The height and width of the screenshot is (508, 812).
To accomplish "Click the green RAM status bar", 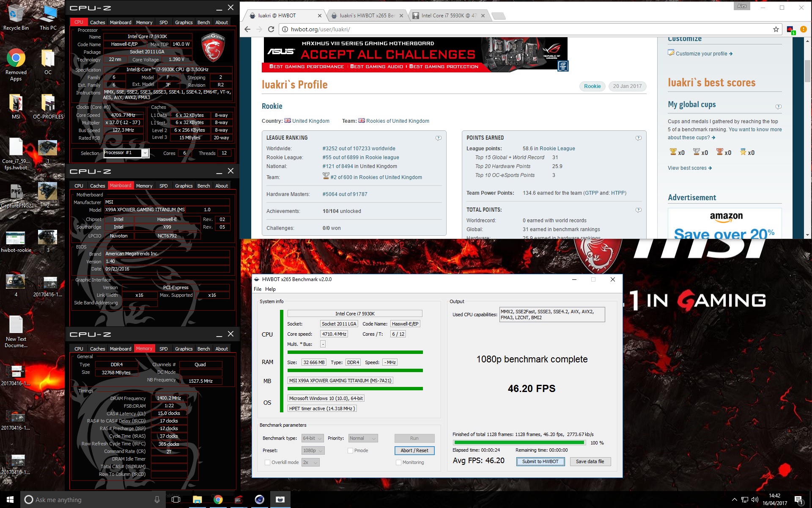I will pyautogui.click(x=355, y=370).
